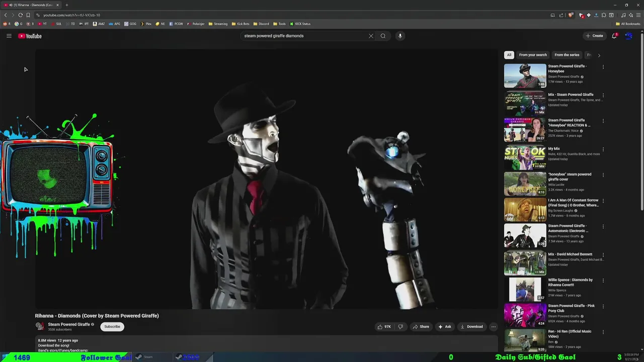Mute the tab via speaker icon
This screenshot has width=644, height=362.
[x=11, y=5]
